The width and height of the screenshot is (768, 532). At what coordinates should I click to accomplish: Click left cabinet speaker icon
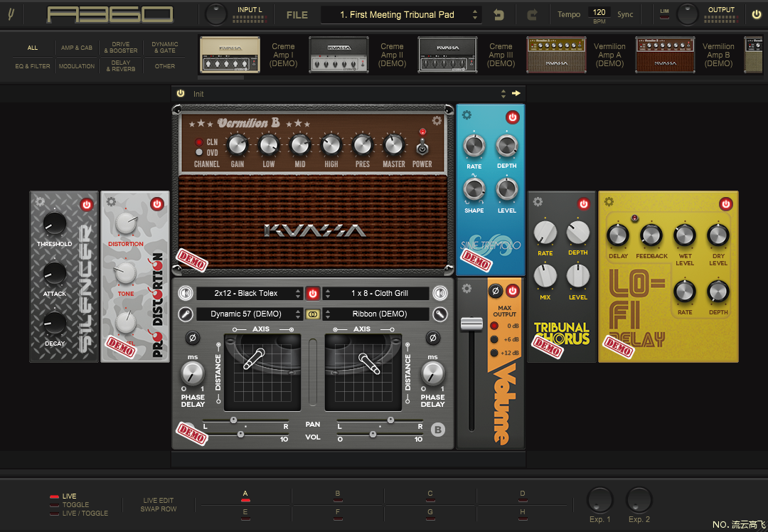pos(185,293)
